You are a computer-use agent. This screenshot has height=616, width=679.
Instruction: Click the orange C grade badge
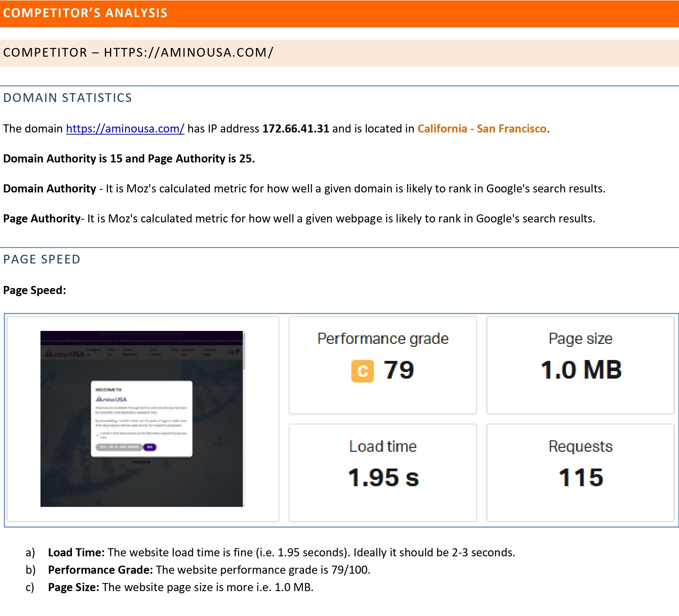(x=362, y=371)
